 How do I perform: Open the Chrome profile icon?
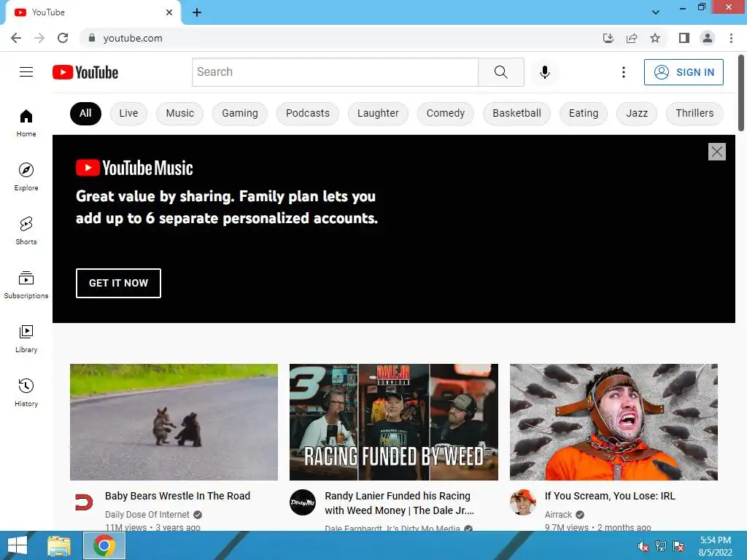[x=708, y=38]
